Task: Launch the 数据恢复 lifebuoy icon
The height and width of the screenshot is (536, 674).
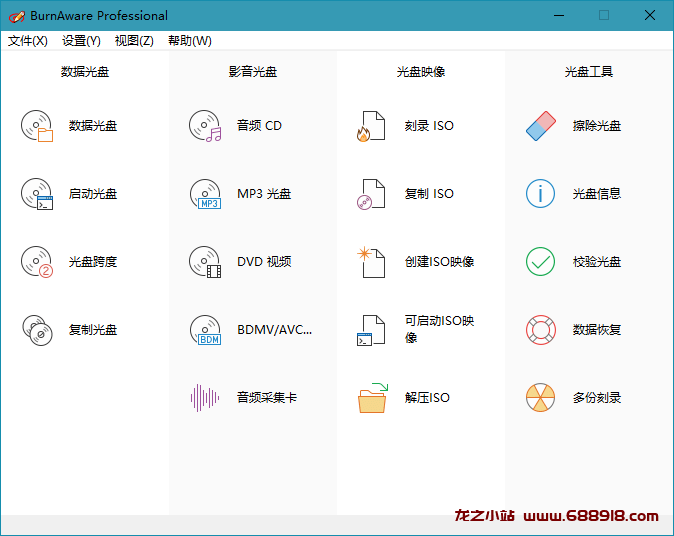Action: point(541,330)
